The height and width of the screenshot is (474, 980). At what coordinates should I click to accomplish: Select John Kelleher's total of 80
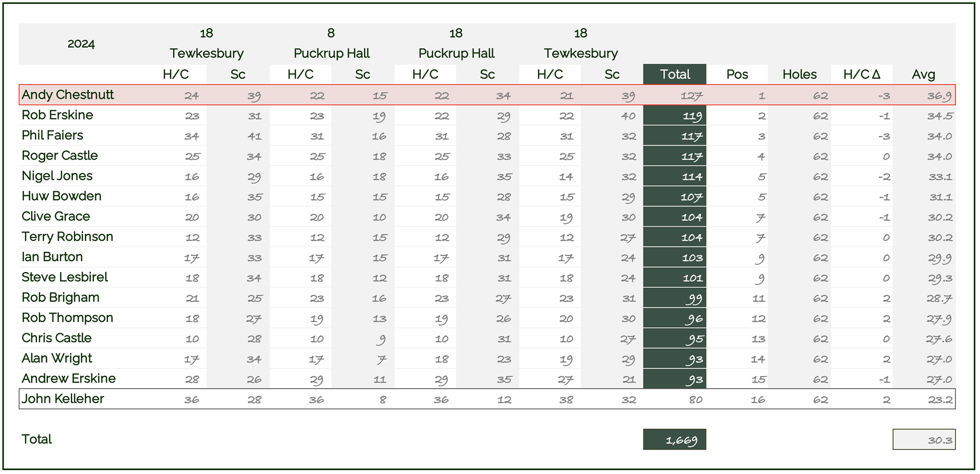click(674, 399)
